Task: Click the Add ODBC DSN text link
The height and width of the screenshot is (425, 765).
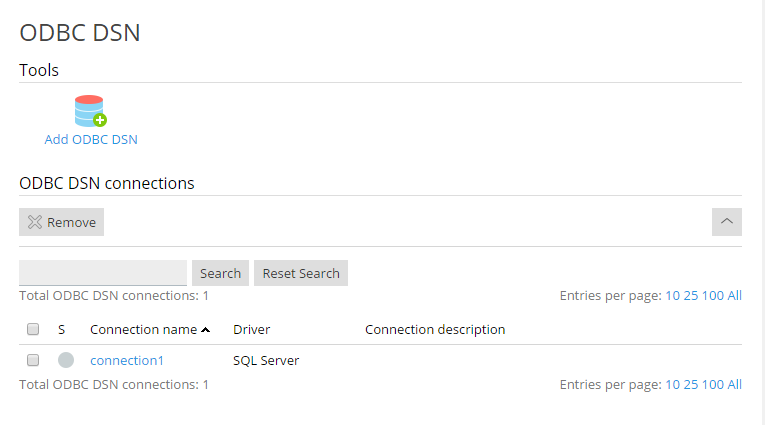Action: click(91, 140)
